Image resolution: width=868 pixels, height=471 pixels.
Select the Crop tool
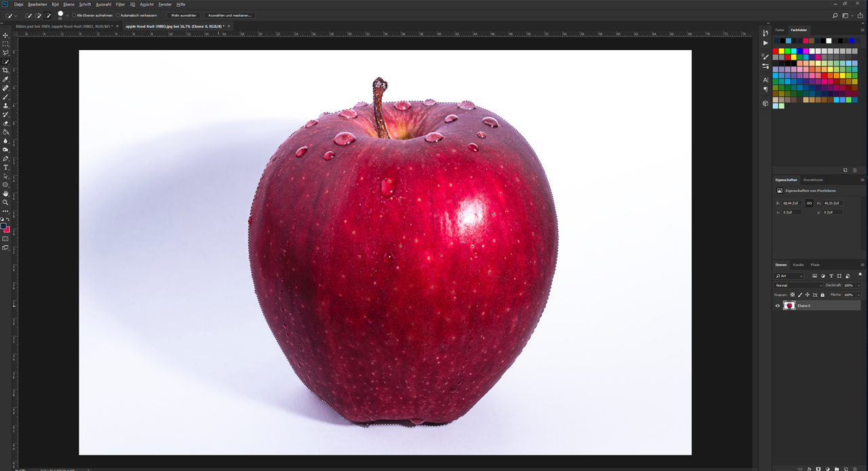pos(5,70)
